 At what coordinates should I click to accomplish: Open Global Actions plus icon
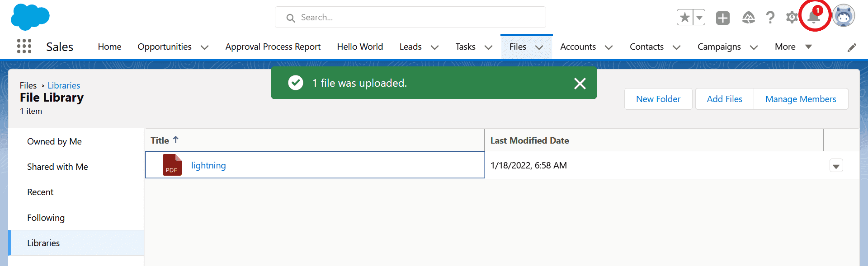pyautogui.click(x=723, y=18)
